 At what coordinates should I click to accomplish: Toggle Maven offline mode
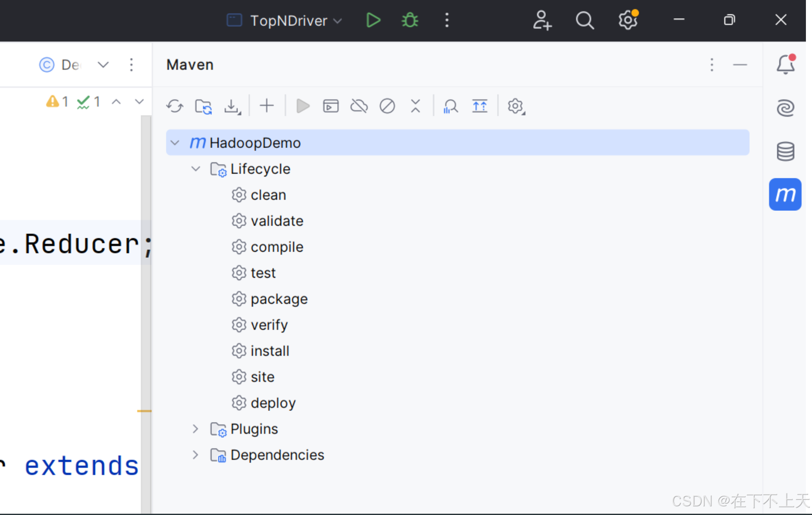pyautogui.click(x=359, y=106)
